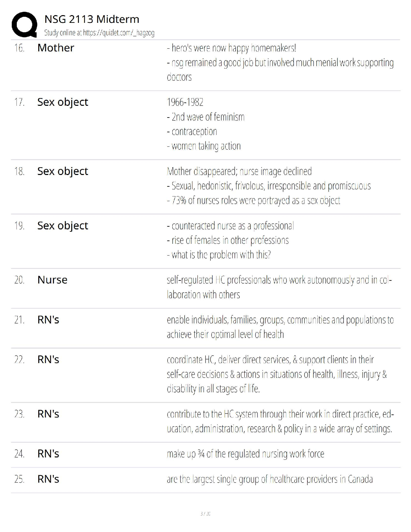Click the RN's term in row 24
The height and width of the screenshot is (532, 411).
pos(48,454)
